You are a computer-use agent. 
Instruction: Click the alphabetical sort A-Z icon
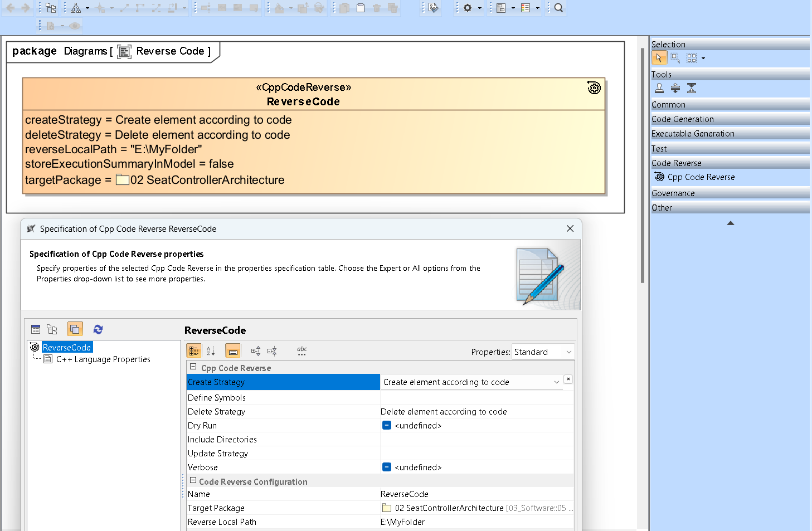click(x=211, y=350)
